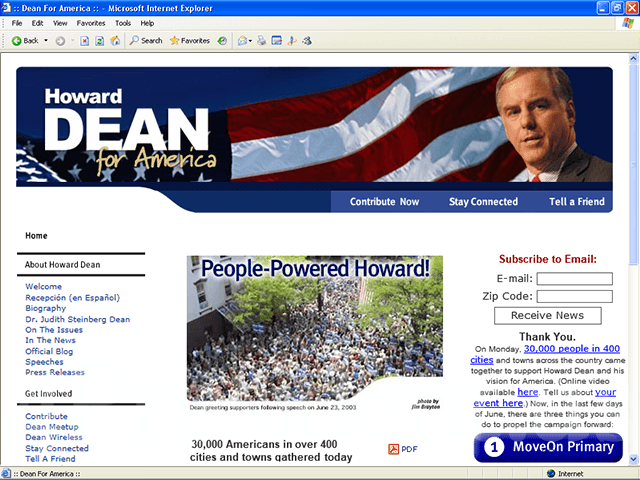Click the Forward arrow button

60,41
